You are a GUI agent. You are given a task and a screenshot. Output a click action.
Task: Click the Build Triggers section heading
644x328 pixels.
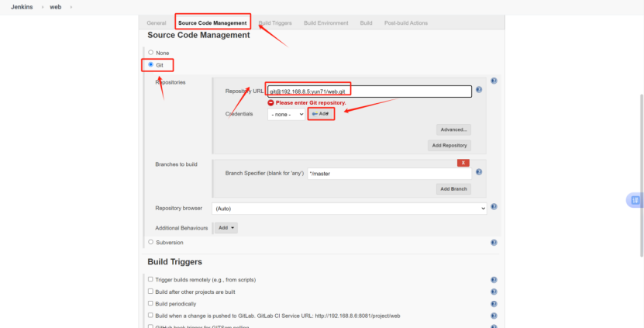(174, 262)
